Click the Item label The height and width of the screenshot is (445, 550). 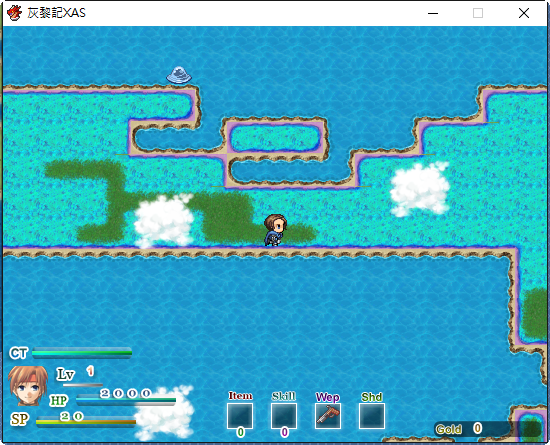pos(240,396)
